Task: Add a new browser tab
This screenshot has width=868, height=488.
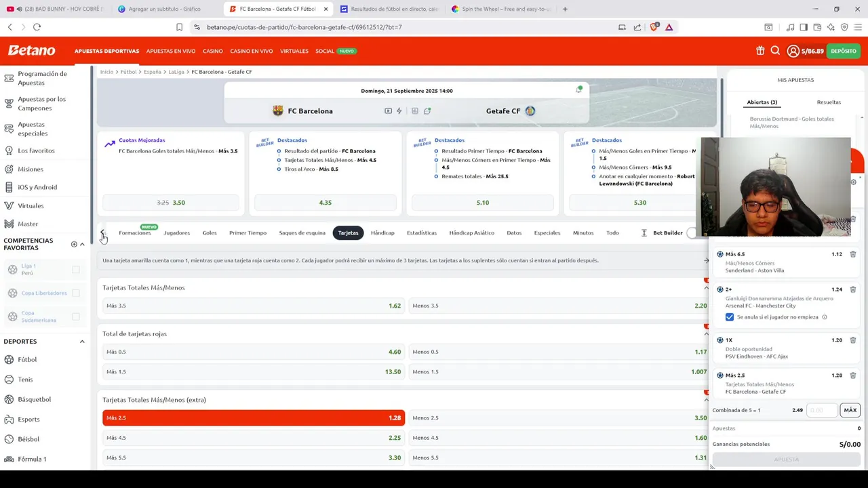Action: (x=565, y=9)
